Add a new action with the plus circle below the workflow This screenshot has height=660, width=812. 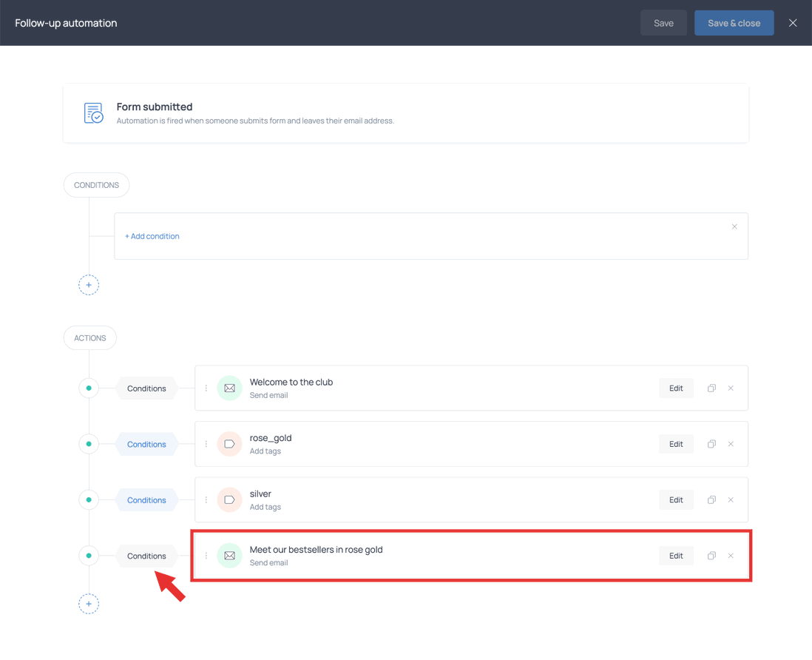pos(89,604)
